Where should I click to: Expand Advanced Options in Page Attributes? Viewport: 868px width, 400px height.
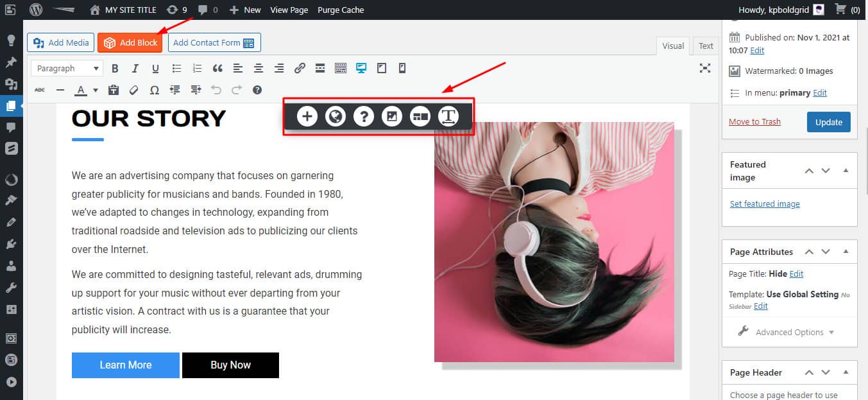(x=789, y=332)
